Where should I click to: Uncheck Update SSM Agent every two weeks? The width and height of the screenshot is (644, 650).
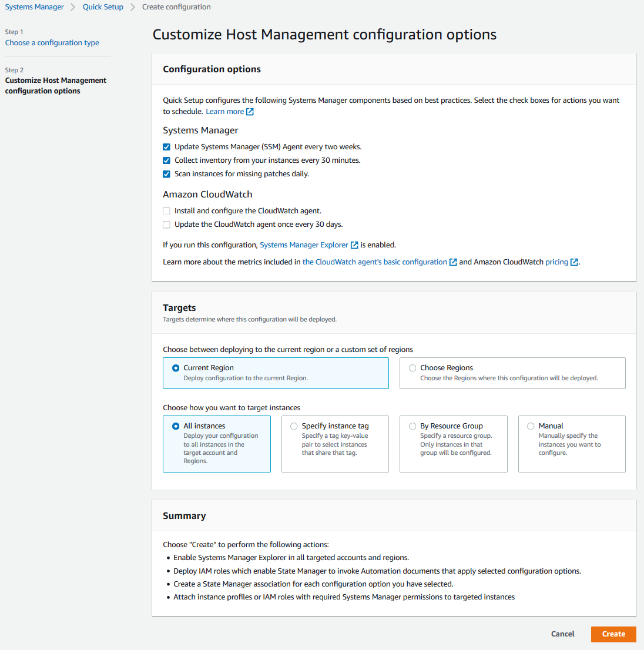(167, 147)
